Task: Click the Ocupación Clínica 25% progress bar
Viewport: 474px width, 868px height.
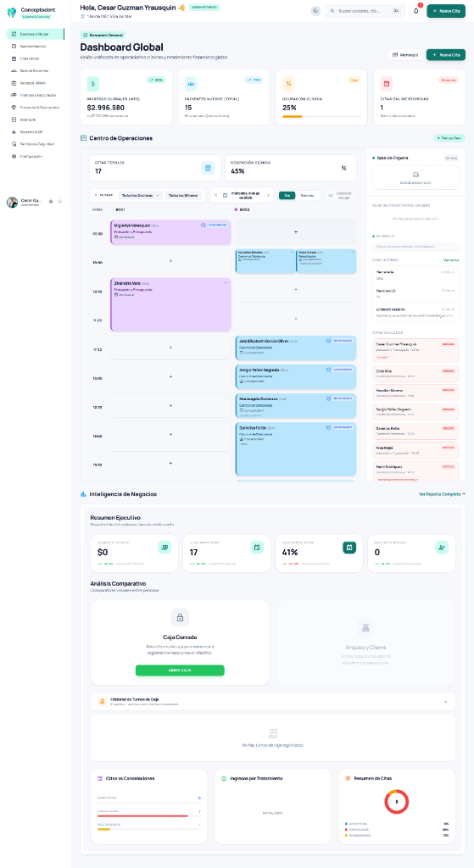Action: coord(321,116)
